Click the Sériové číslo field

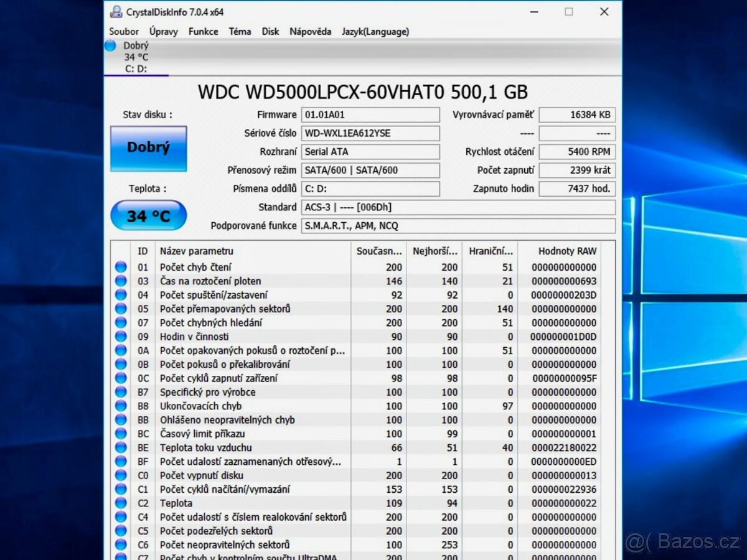click(x=370, y=133)
